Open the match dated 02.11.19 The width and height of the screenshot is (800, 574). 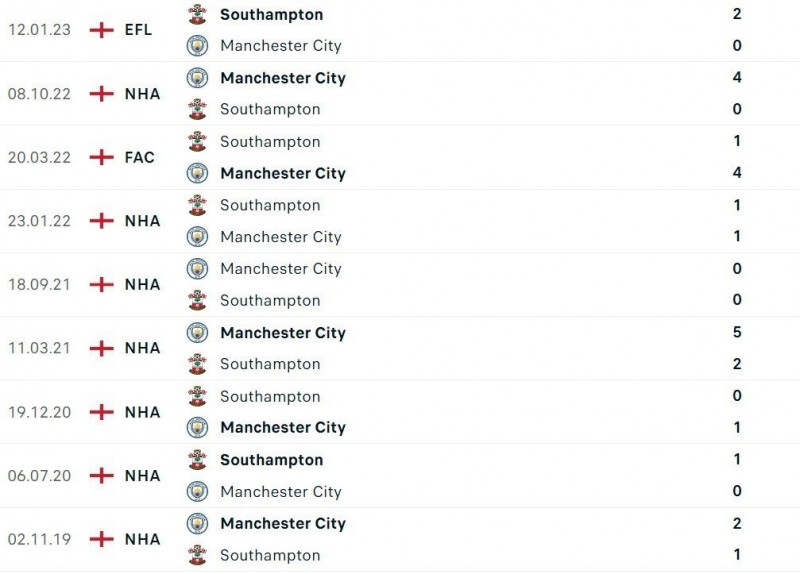(x=39, y=539)
